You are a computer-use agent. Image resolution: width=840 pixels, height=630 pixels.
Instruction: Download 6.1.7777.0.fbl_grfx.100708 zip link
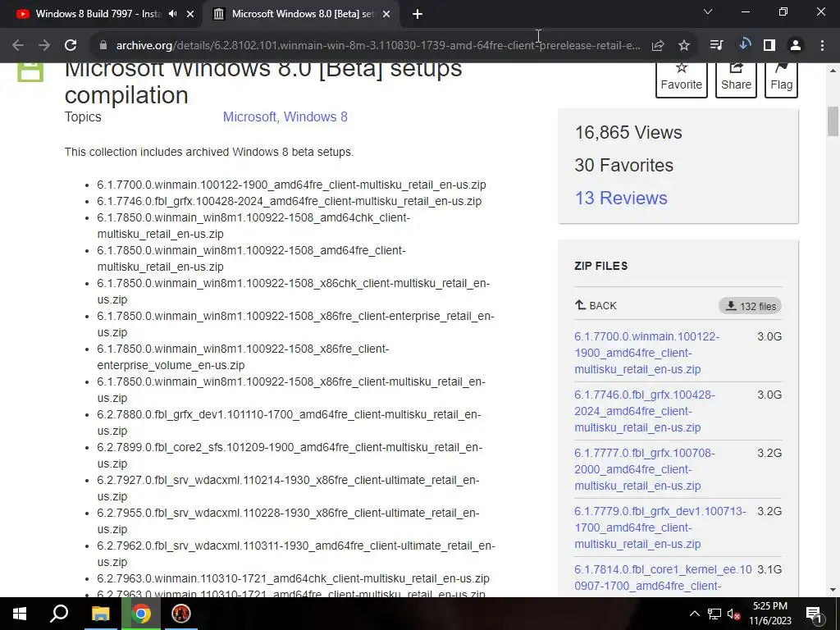tap(645, 469)
